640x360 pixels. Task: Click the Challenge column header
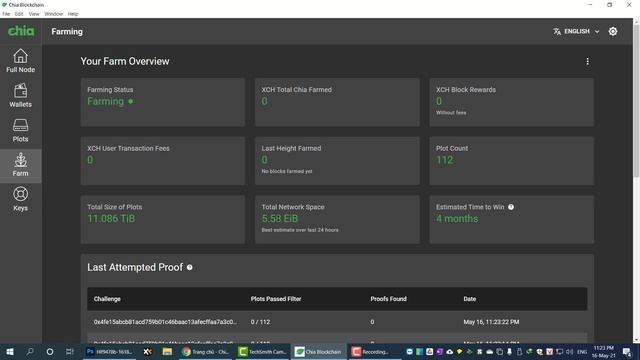[107, 299]
